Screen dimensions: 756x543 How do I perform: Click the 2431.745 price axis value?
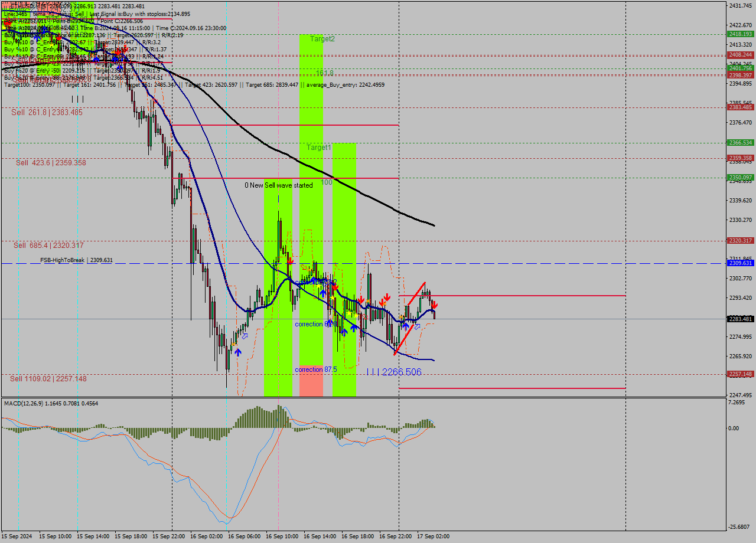pyautogui.click(x=741, y=5)
